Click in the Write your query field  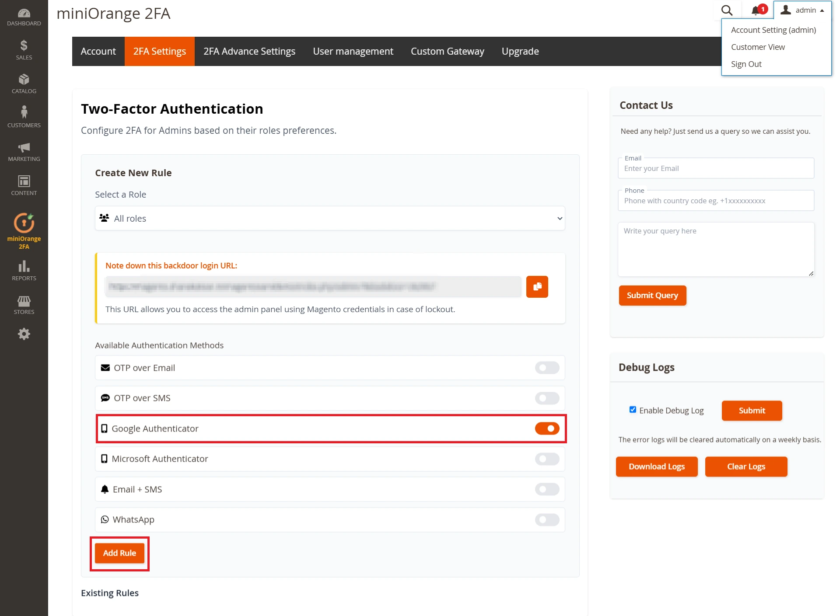[716, 249]
